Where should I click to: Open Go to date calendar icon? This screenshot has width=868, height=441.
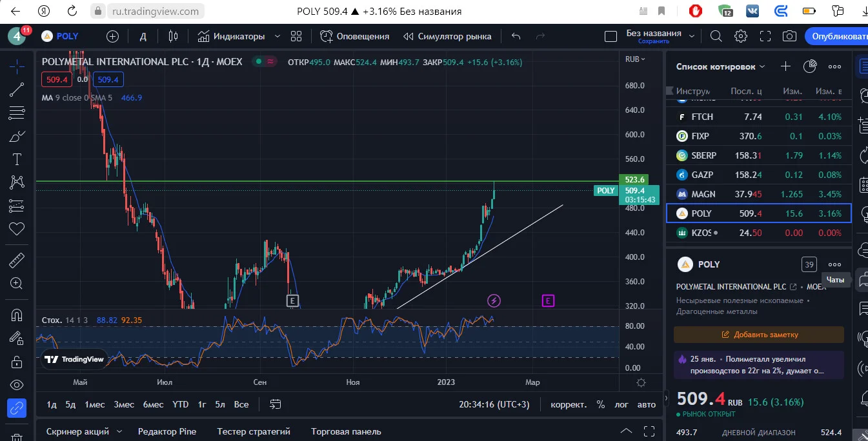pyautogui.click(x=276, y=404)
